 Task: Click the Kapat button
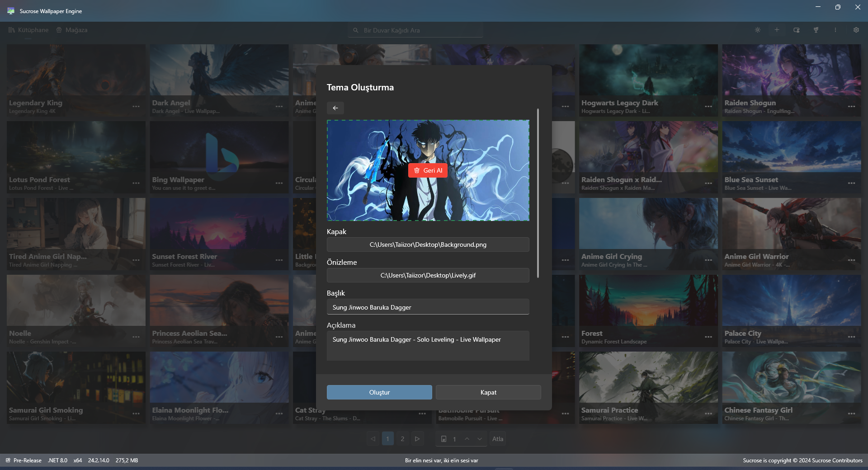[488, 392]
